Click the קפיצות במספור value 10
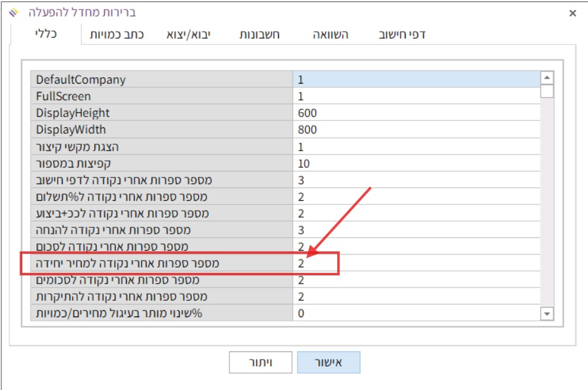Image resolution: width=588 pixels, height=390 pixels. [415, 163]
